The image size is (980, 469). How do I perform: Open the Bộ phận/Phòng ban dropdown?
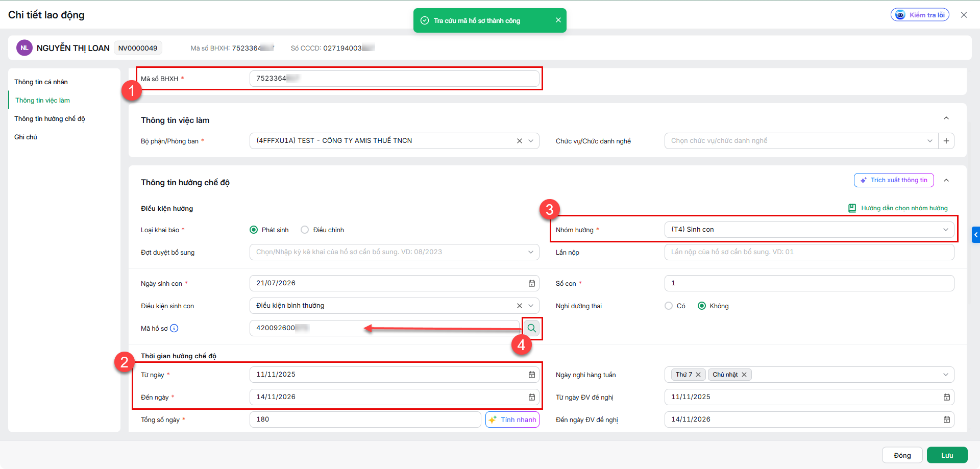[531, 141]
